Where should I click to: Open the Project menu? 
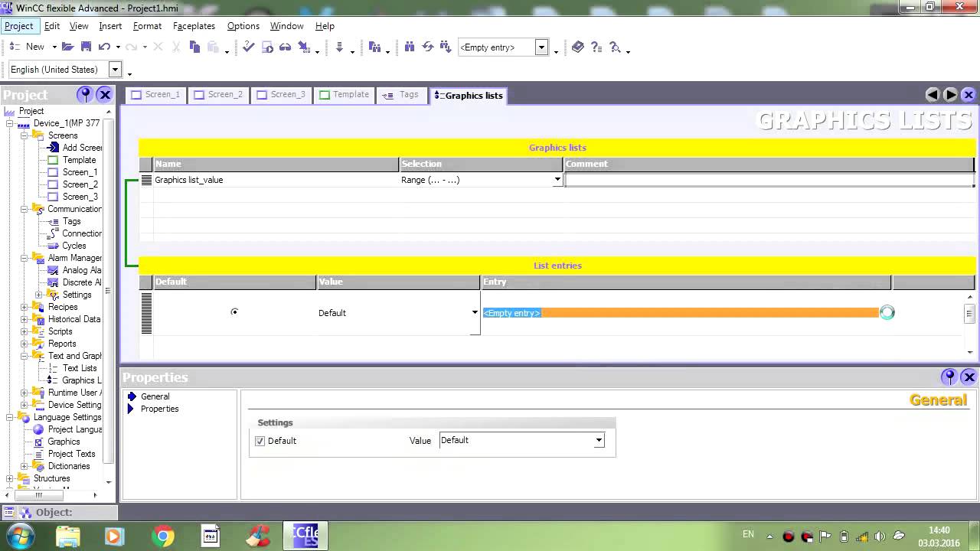click(x=19, y=26)
